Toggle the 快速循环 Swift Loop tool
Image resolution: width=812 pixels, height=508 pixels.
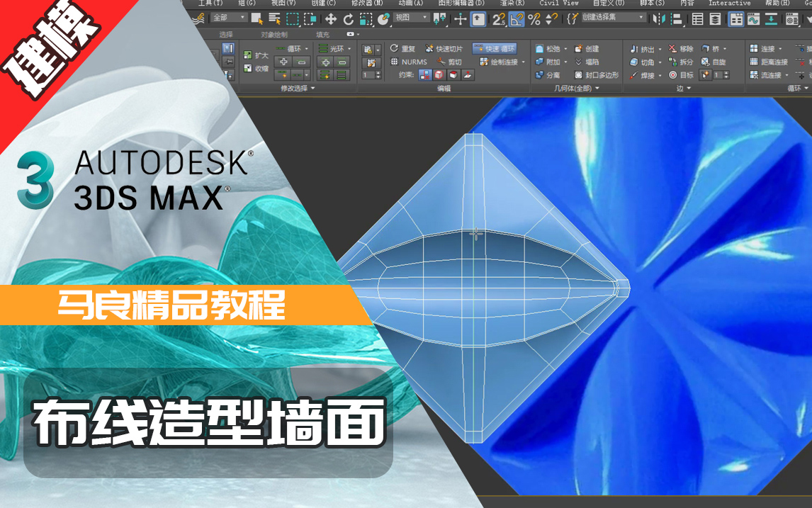click(x=495, y=49)
